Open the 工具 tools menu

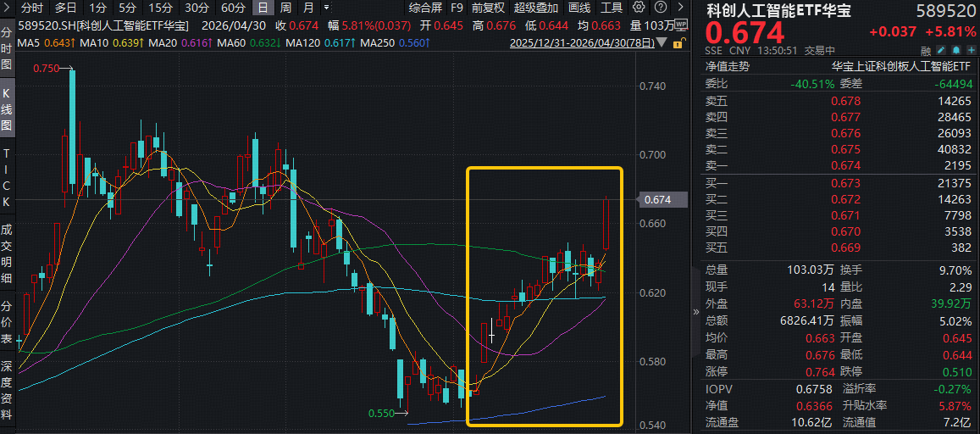click(611, 8)
